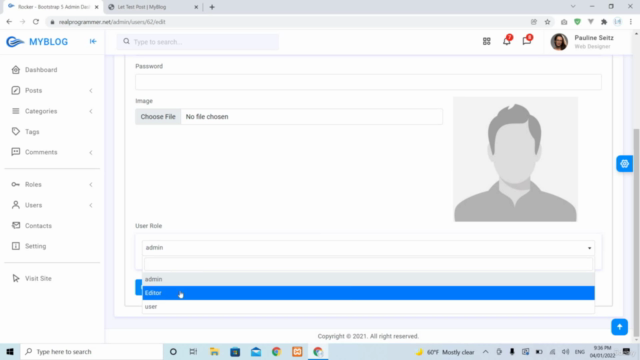
Task: Select Editor option in role list
Action: pyautogui.click(x=368, y=293)
